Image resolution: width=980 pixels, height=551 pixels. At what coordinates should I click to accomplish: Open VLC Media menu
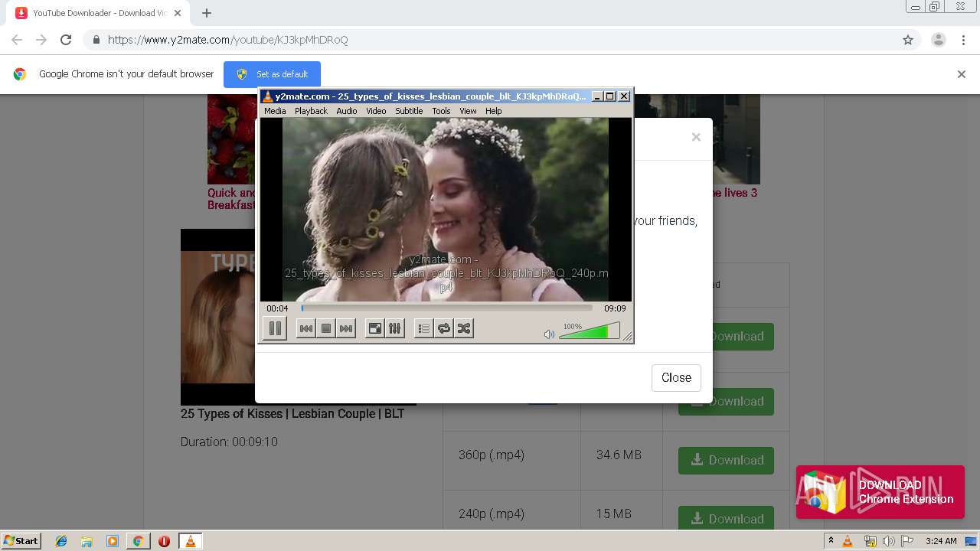pyautogui.click(x=275, y=111)
